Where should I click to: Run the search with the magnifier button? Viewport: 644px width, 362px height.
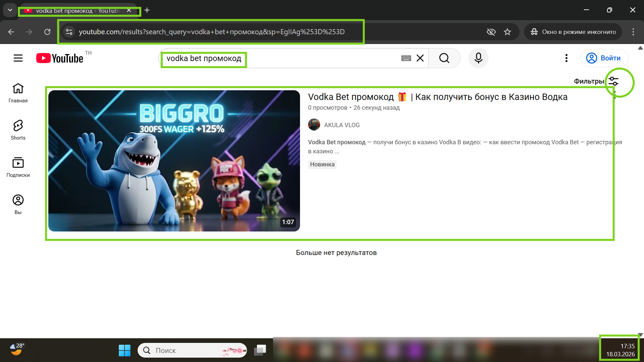click(x=444, y=58)
